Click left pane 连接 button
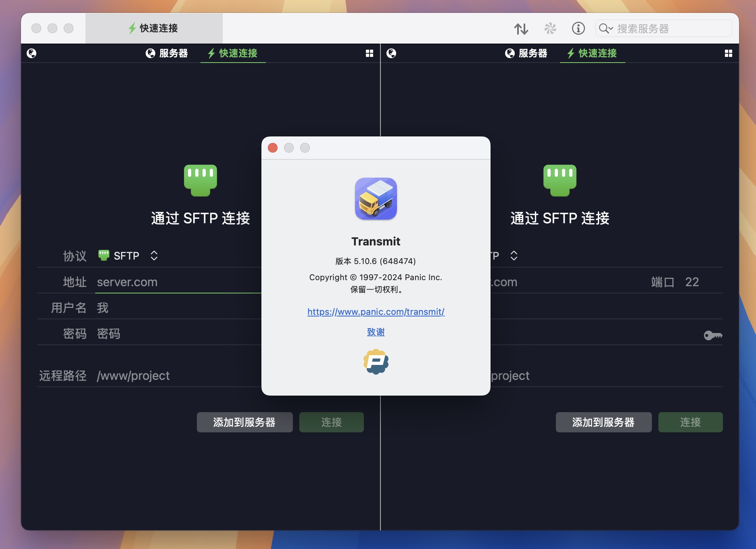The image size is (756, 549). pyautogui.click(x=331, y=422)
